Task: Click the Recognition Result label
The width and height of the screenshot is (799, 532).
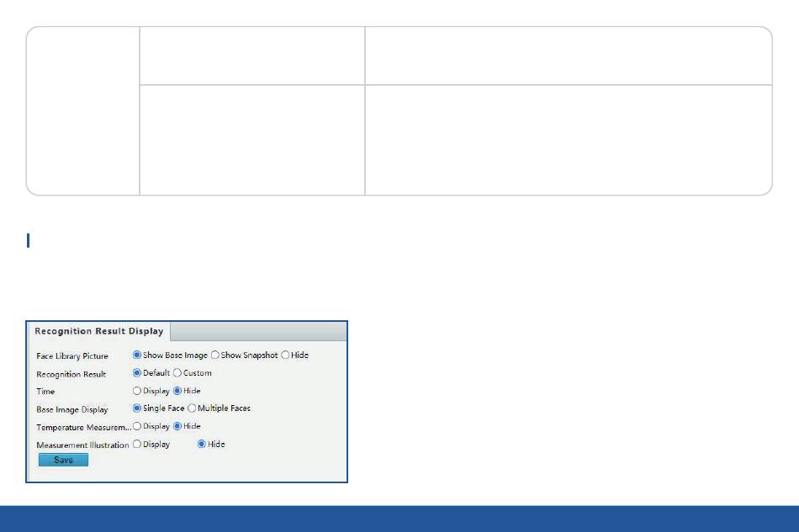Action: (71, 374)
